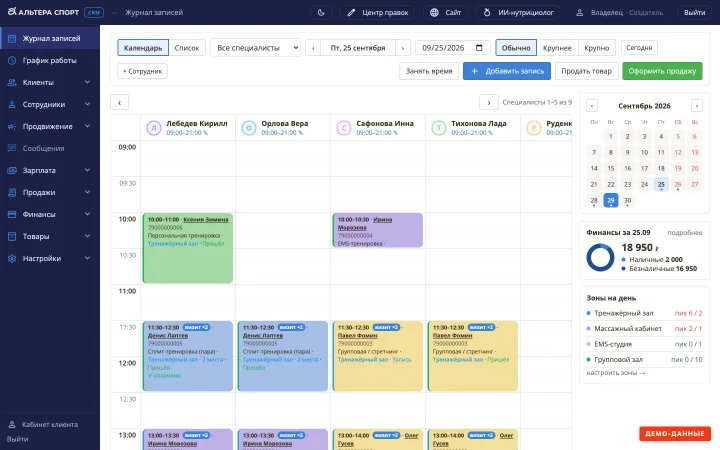Click Занять время button
Image resolution: width=720 pixels, height=450 pixels.
(x=429, y=71)
